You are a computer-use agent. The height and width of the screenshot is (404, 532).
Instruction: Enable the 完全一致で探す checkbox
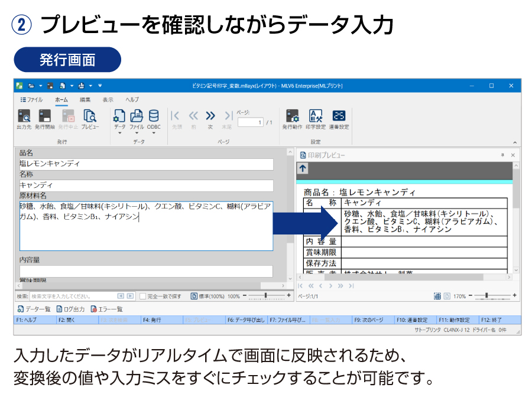[143, 297]
